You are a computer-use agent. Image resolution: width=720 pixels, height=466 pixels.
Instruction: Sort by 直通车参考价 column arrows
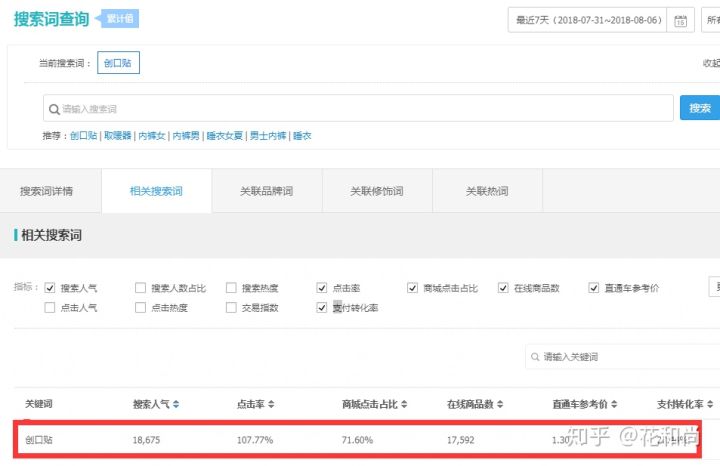[619, 404]
